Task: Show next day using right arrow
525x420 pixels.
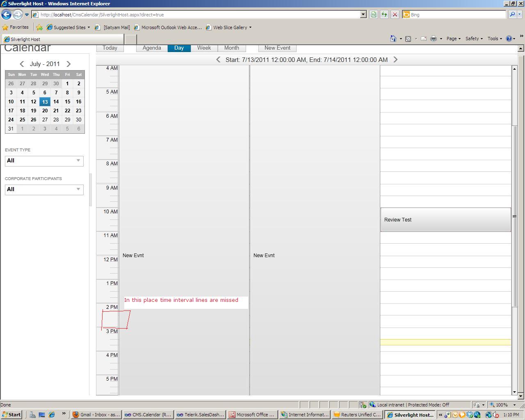Action: (x=395, y=60)
